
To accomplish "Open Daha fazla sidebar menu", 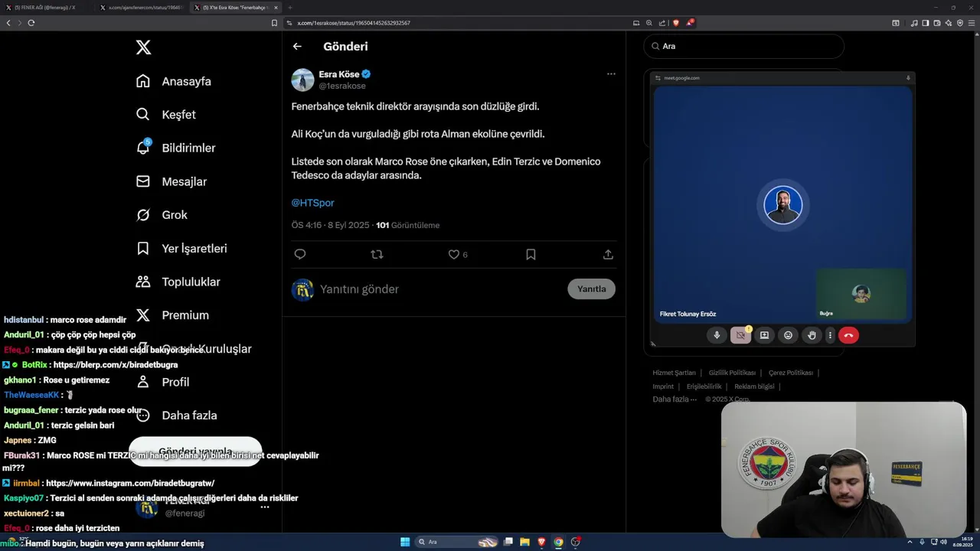I will (176, 416).
